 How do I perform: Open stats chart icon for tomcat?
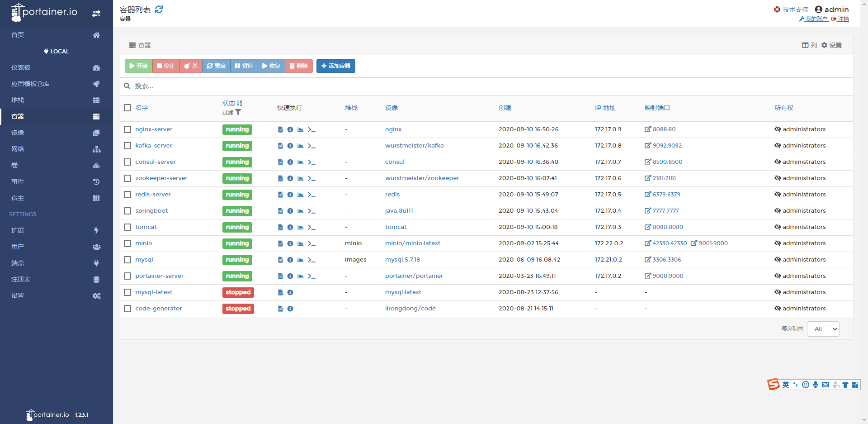coord(301,227)
